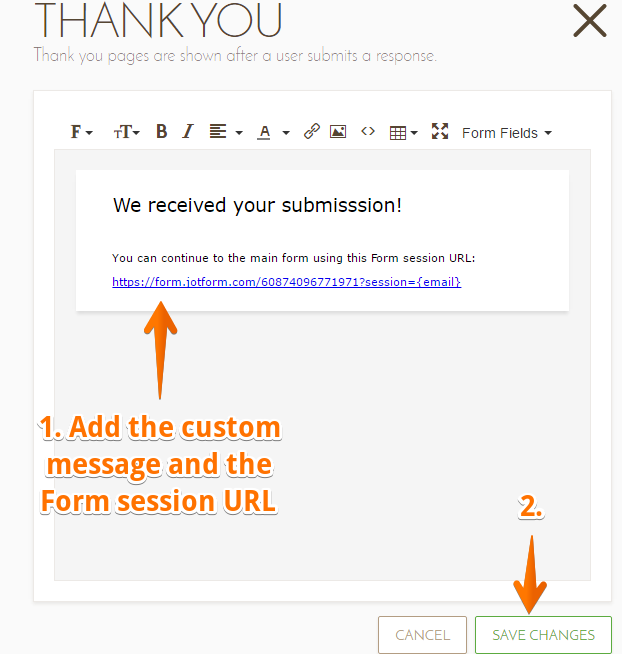Open the insert table dropdown
This screenshot has height=654, width=622.
click(403, 132)
